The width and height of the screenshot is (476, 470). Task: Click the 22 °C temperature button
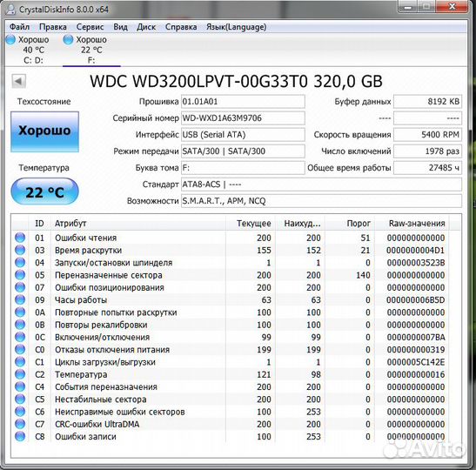(x=45, y=191)
